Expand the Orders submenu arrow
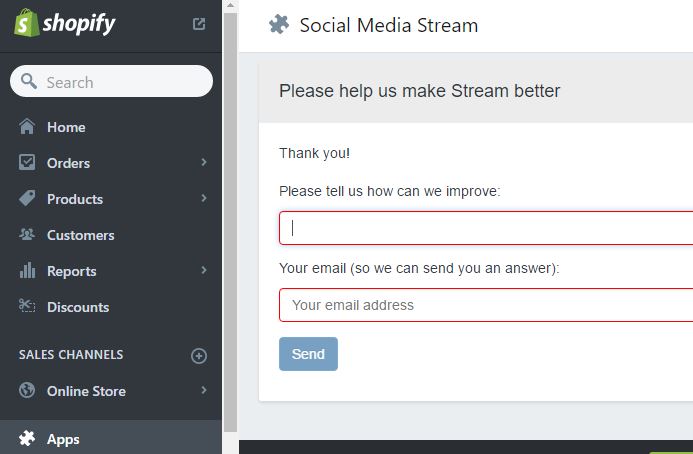This screenshot has height=454, width=693. [204, 162]
